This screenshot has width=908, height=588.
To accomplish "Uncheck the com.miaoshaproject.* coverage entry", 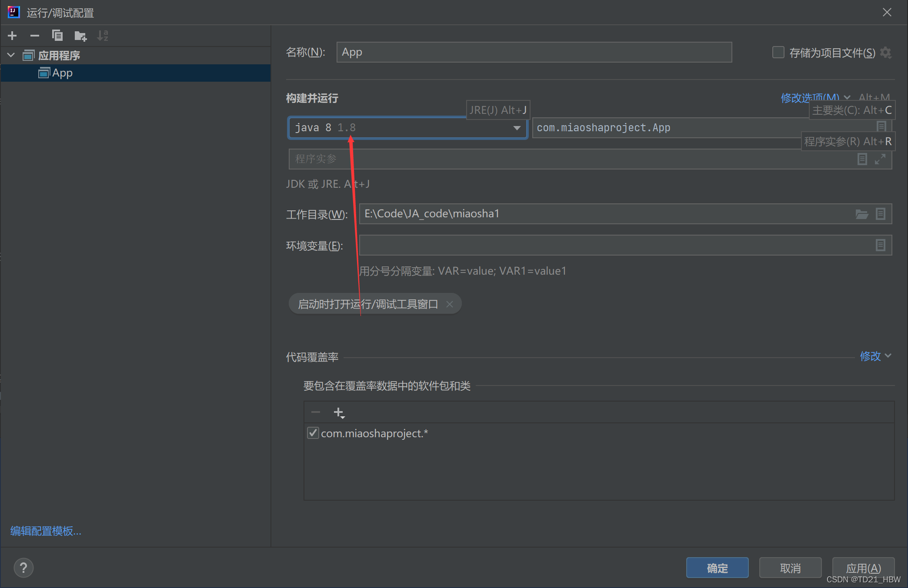I will coord(313,433).
